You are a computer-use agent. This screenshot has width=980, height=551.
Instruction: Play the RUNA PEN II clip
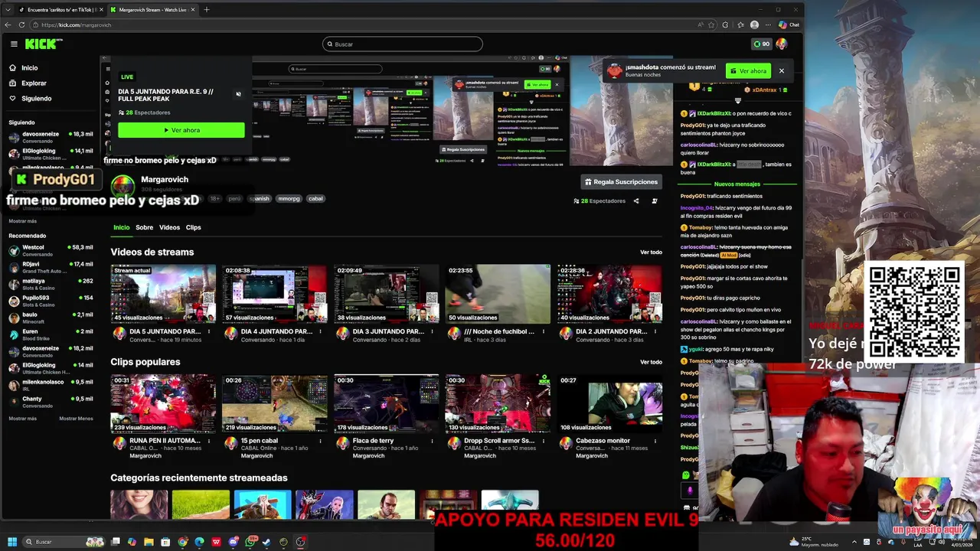tap(163, 403)
